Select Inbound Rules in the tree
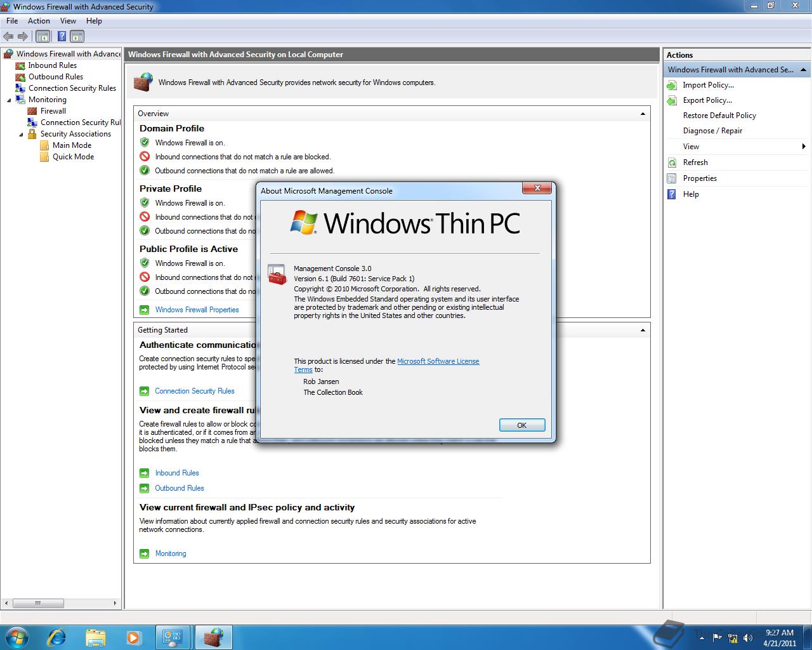 [52, 65]
